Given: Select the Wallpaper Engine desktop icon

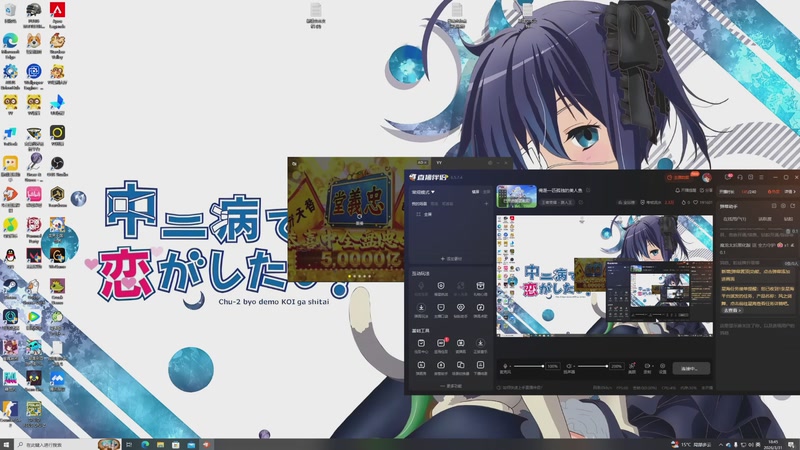Looking at the screenshot, I should [x=34, y=77].
